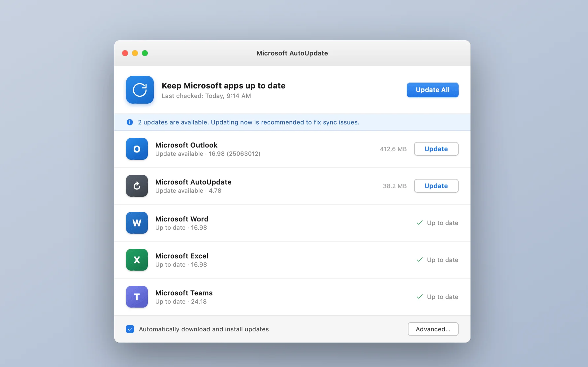Screen dimensions: 588x367
Task: Click the Update All button
Action: pos(433,90)
